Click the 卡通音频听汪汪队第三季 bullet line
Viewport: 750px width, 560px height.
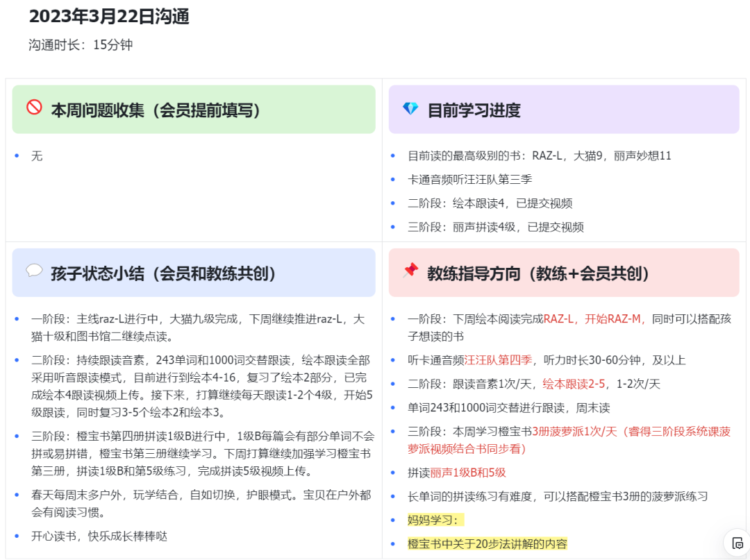[469, 180]
